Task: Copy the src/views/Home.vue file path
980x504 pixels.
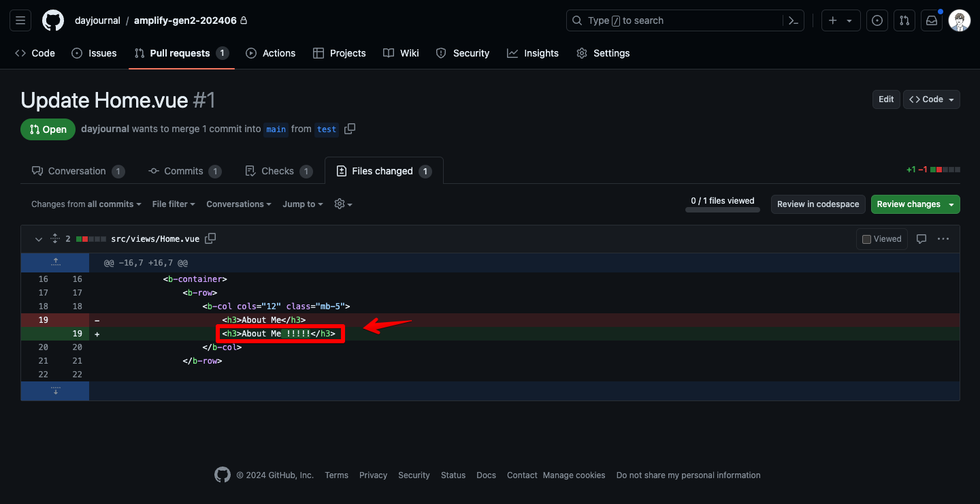Action: click(x=210, y=238)
